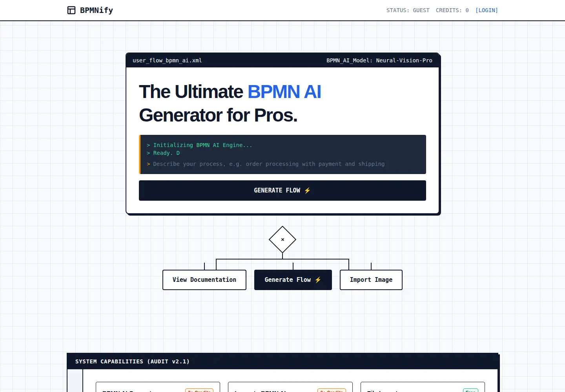Click BPMN_AI_Model: Neural-Vision-Pro label

(x=379, y=60)
